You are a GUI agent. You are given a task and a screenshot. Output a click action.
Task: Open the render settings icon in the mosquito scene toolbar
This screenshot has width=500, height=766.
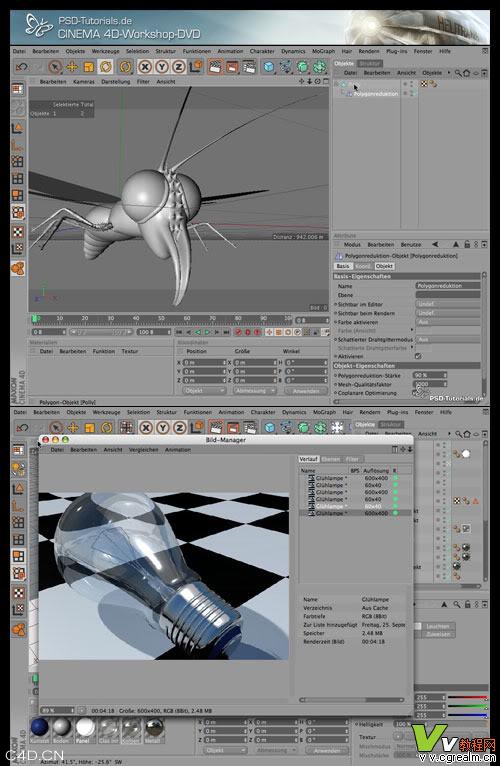coord(249,66)
